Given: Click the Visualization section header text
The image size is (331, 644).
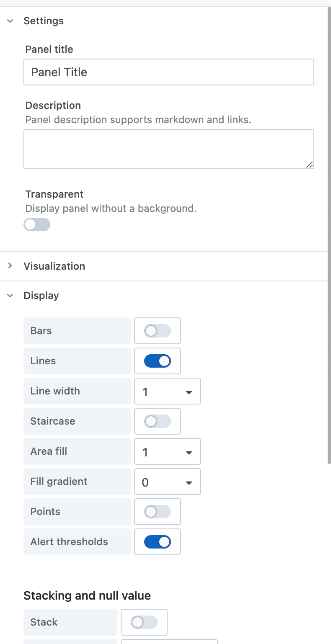Looking at the screenshot, I should [54, 266].
